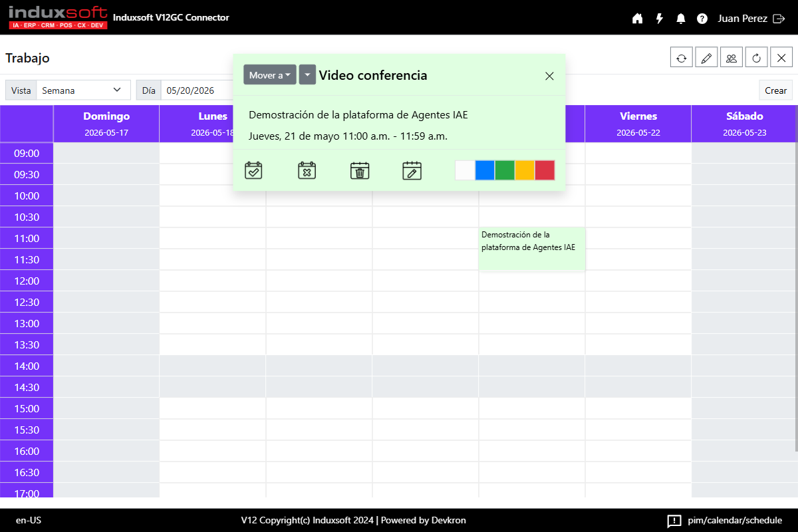Click the Video conferencia title
The image size is (798, 532).
(x=373, y=75)
